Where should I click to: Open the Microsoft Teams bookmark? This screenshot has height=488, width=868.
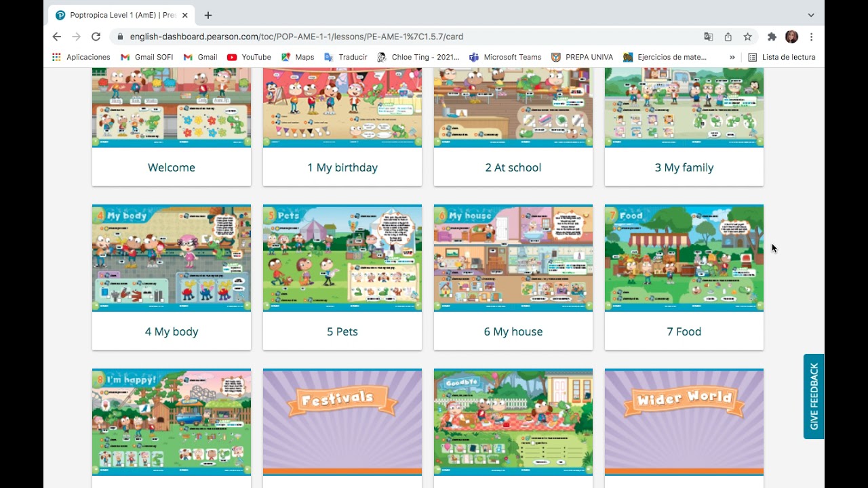(x=505, y=57)
